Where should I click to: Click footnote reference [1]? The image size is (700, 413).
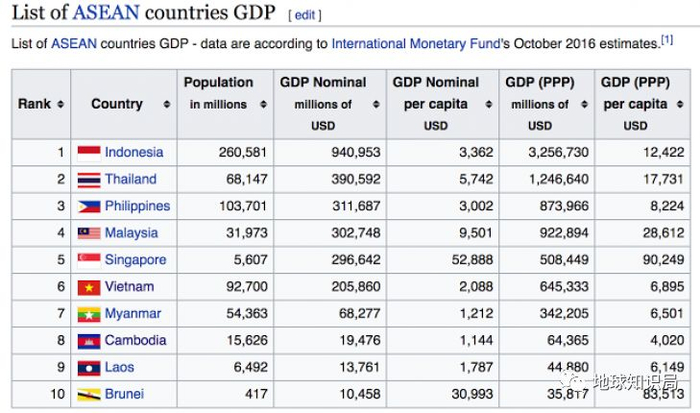667,41
